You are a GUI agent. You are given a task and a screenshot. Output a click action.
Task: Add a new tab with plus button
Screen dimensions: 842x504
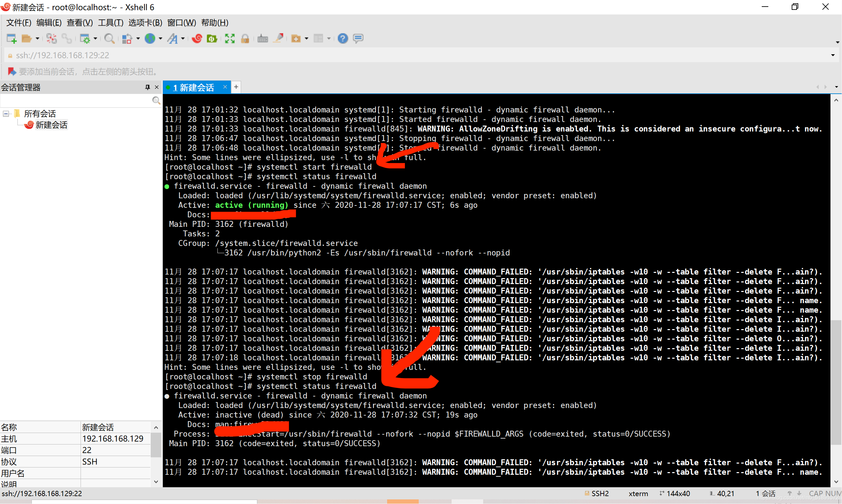pyautogui.click(x=236, y=87)
